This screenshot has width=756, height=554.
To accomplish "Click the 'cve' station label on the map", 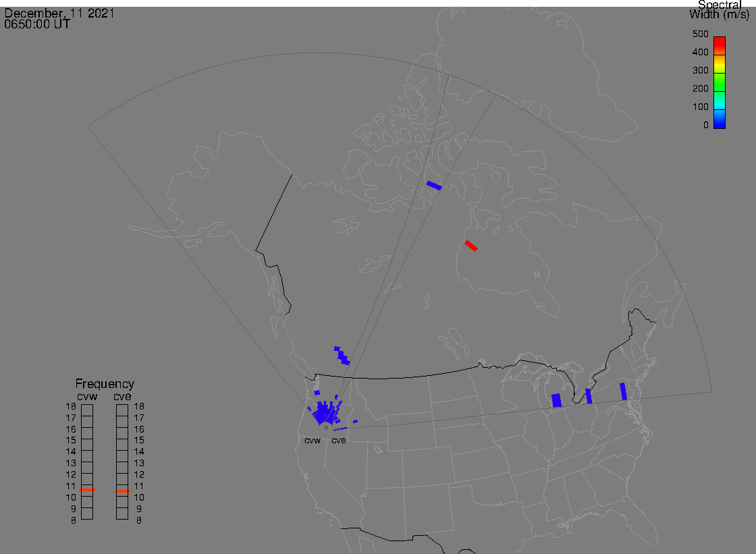I will coord(338,441).
